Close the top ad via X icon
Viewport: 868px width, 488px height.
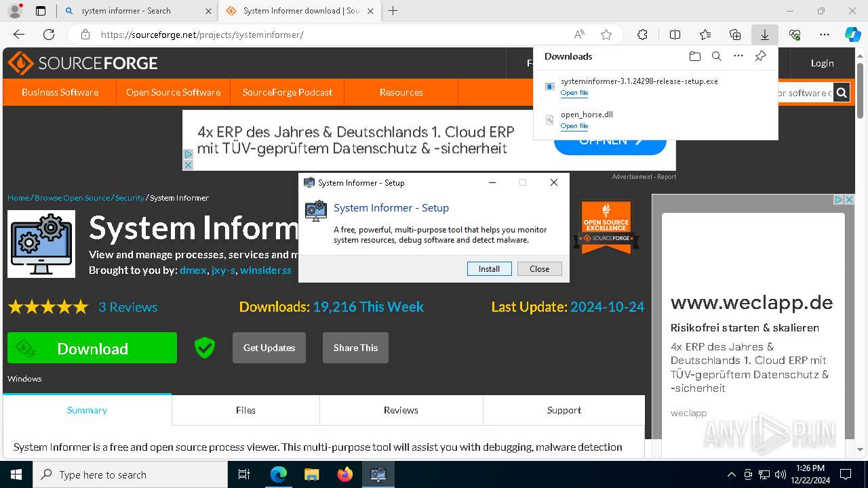point(189,165)
